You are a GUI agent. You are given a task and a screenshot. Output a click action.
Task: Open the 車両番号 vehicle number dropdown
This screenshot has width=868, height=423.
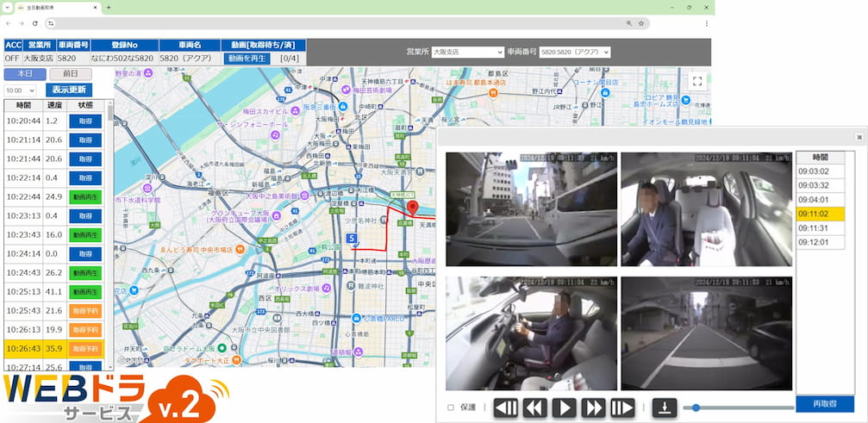pyautogui.click(x=575, y=52)
